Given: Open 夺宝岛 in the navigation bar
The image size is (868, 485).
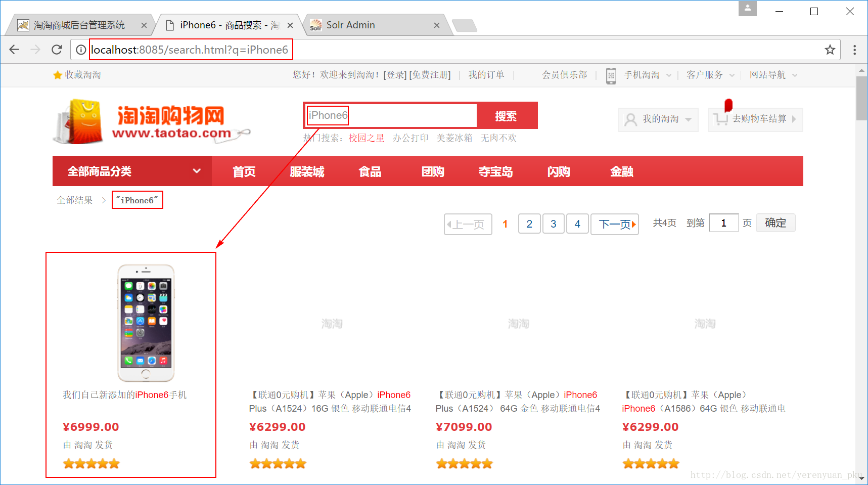Looking at the screenshot, I should tap(496, 171).
